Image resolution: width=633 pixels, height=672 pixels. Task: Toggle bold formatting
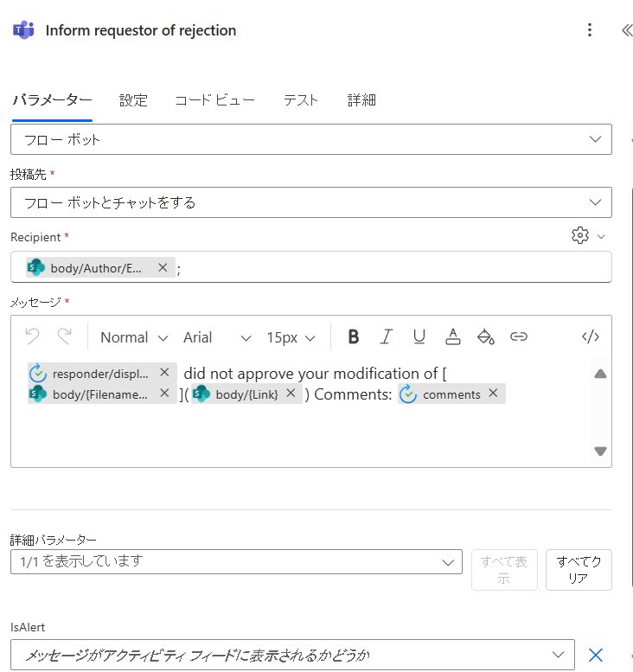click(354, 336)
